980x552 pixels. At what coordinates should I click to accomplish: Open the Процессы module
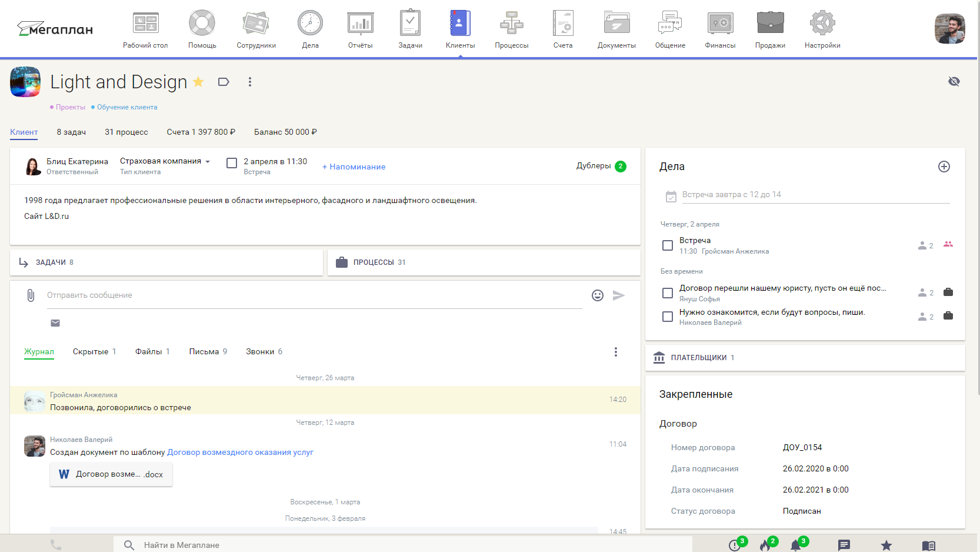511,29
